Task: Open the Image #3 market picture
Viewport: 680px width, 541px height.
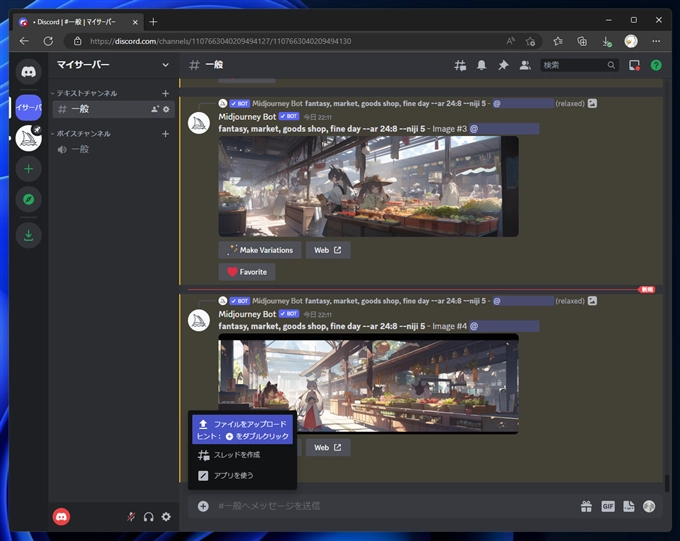Action: point(368,187)
